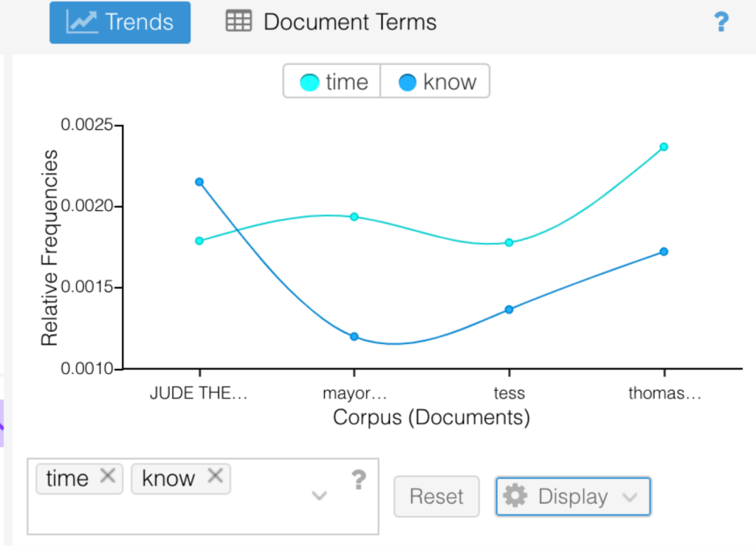The width and height of the screenshot is (756, 546).
Task: Click the Trends line chart icon
Action: 81,22
